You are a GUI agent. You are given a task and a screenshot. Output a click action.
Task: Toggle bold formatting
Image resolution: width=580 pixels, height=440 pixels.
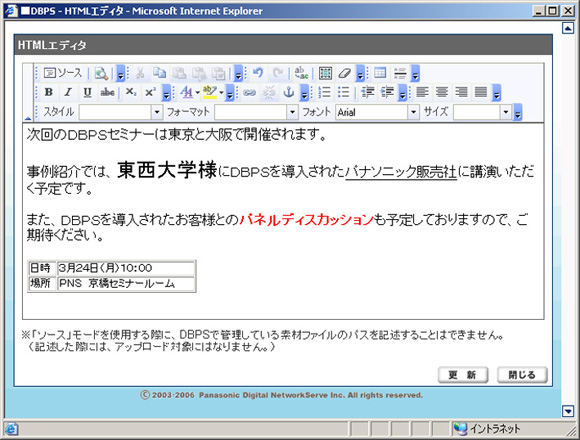[x=48, y=92]
